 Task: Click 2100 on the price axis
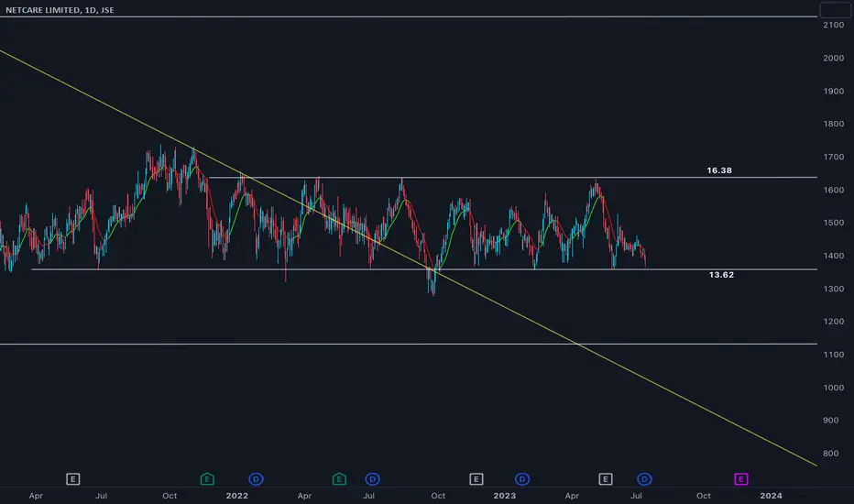tap(833, 25)
